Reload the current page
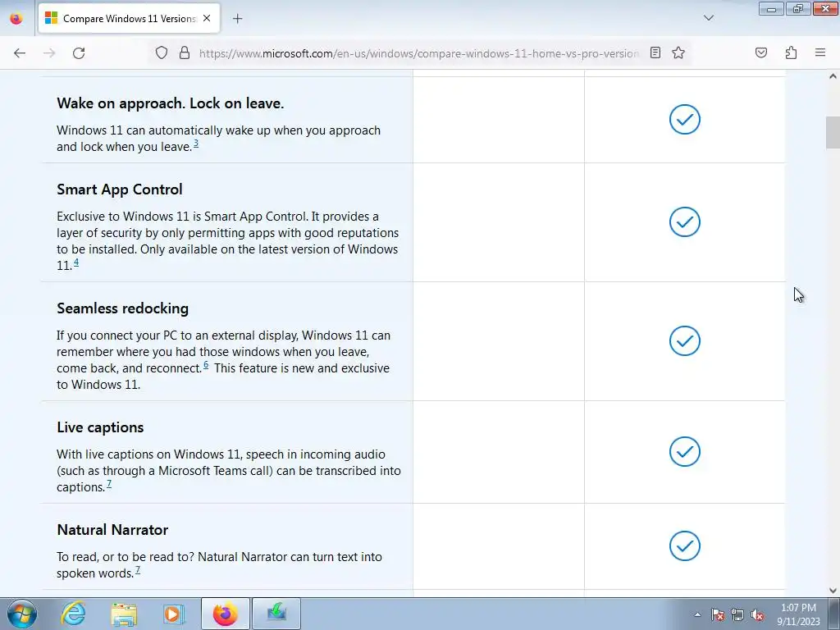This screenshot has height=630, width=840. [x=79, y=53]
